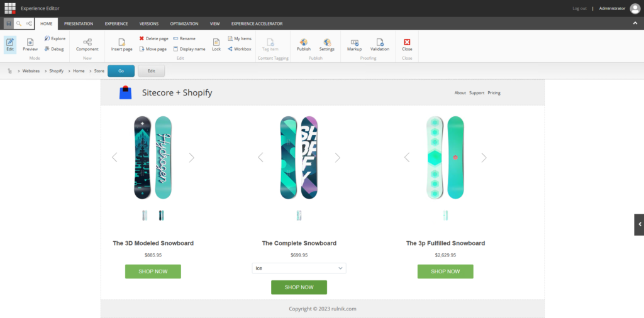Image resolution: width=644 pixels, height=318 pixels.
Task: Select second thumbnail of 3D Modeled Snowboard
Action: (x=162, y=216)
